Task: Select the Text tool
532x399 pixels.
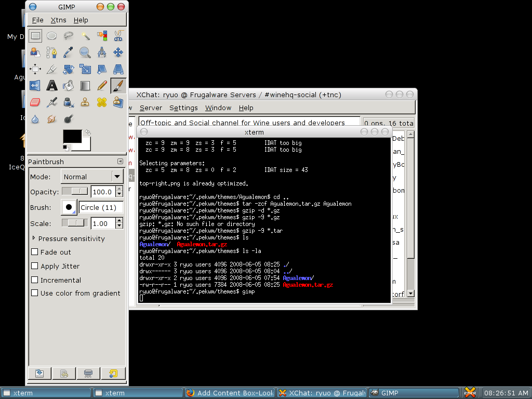Action: pos(51,86)
